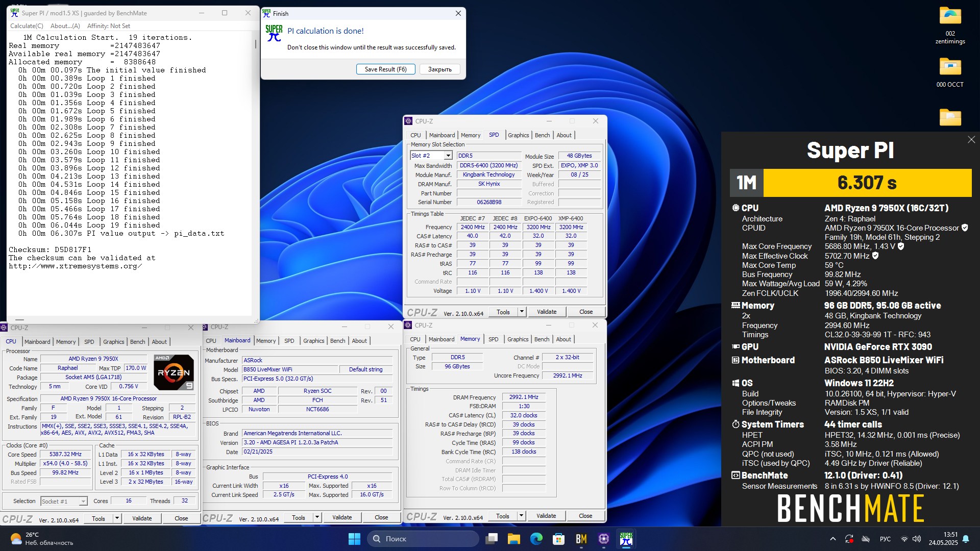This screenshot has height=551, width=980.
Task: Open Microsoft Edge from the taskbar
Action: [x=536, y=539]
